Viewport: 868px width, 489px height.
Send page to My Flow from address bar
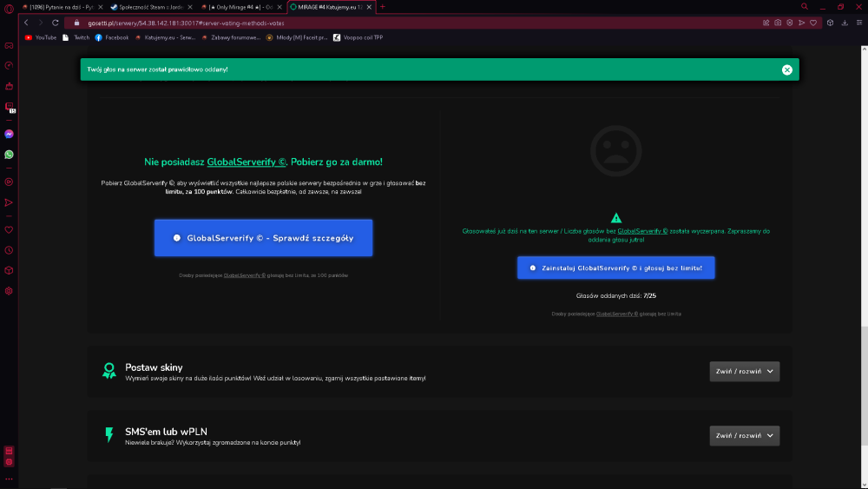pyautogui.click(x=801, y=23)
